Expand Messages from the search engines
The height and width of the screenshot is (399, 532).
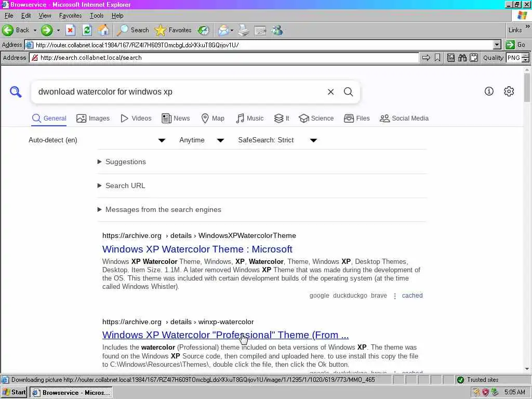pos(159,210)
